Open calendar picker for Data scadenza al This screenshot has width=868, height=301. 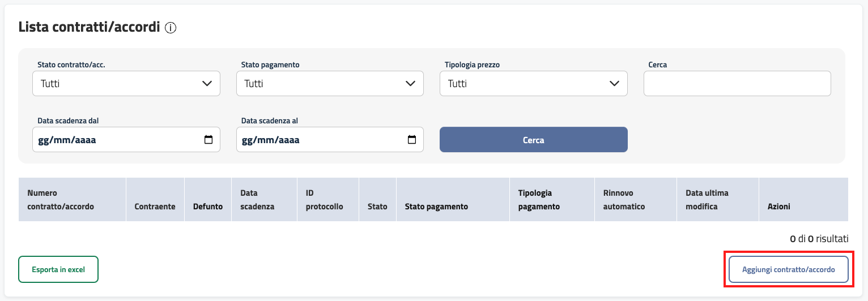[x=412, y=140]
